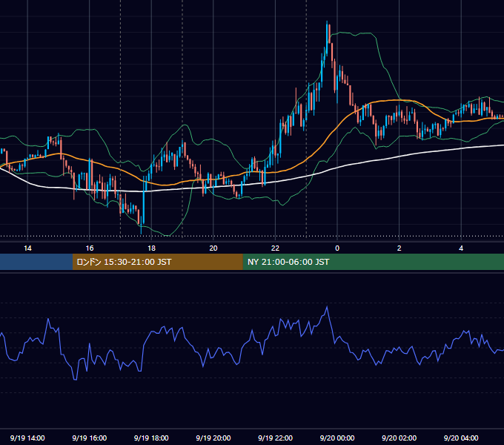Click the oscillator line's highest peak
The width and height of the screenshot is (504, 445).
(327, 307)
